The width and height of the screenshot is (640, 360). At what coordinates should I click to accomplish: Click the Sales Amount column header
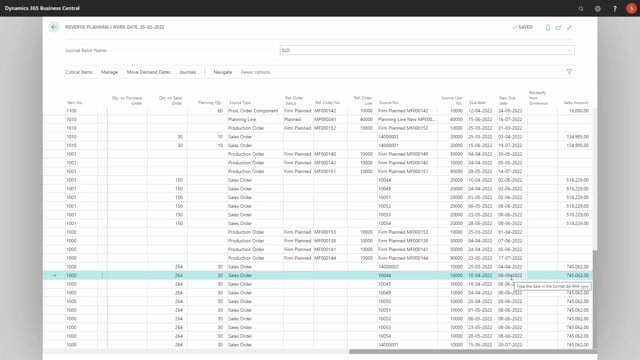[576, 103]
